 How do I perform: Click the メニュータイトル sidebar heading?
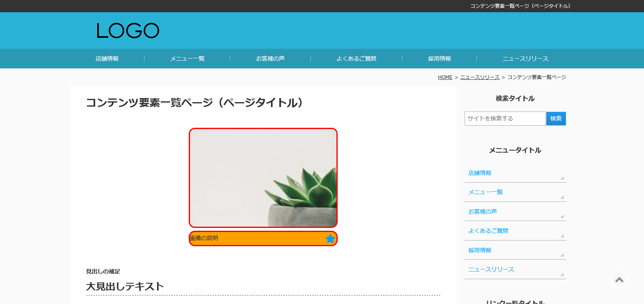pyautogui.click(x=515, y=150)
